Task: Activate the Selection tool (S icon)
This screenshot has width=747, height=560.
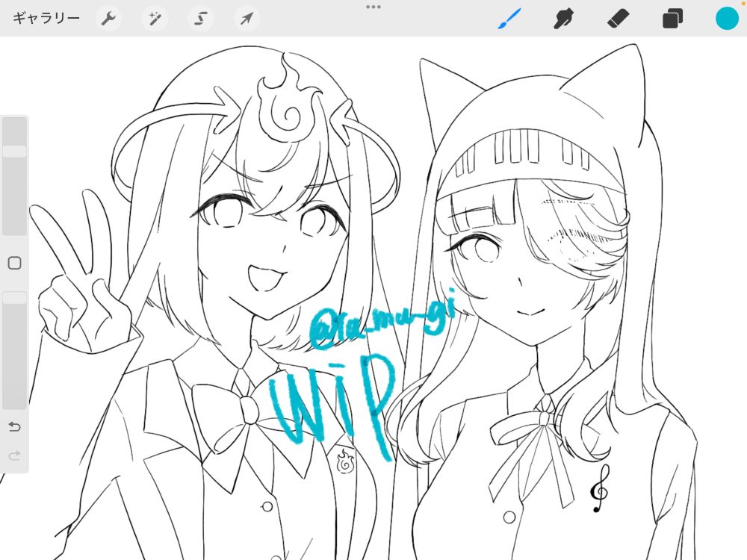Action: (x=200, y=19)
